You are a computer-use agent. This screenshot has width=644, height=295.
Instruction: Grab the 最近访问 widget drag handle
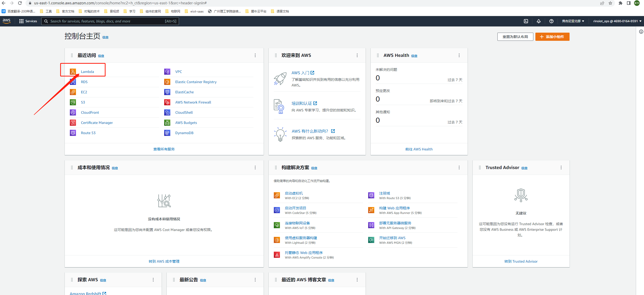tap(72, 55)
